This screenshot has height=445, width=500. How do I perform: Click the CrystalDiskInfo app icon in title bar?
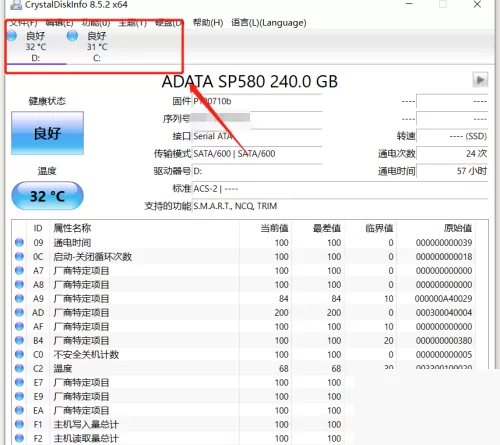16,5
